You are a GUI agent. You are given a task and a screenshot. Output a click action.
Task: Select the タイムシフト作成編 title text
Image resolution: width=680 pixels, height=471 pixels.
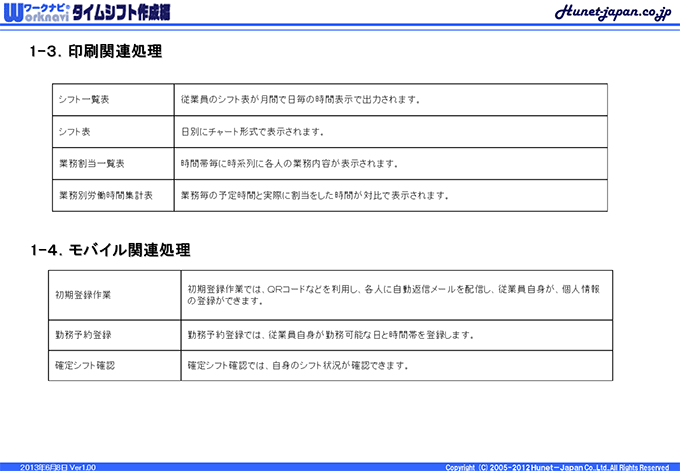[121, 13]
